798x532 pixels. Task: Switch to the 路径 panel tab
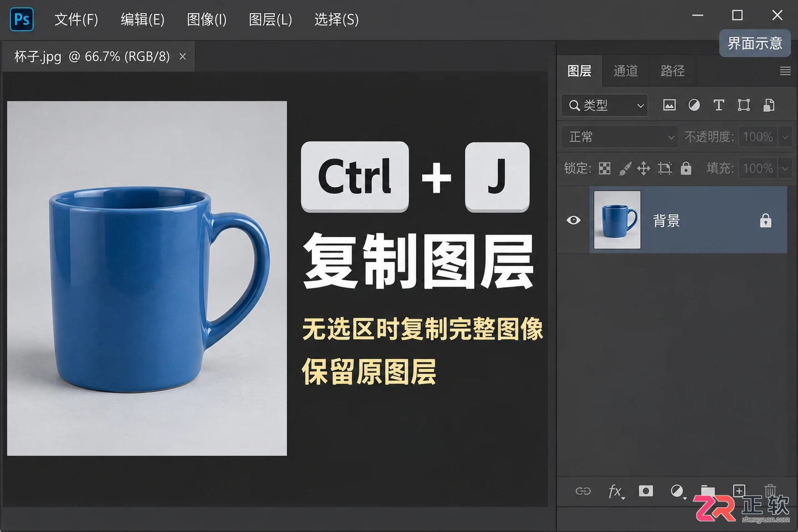673,71
